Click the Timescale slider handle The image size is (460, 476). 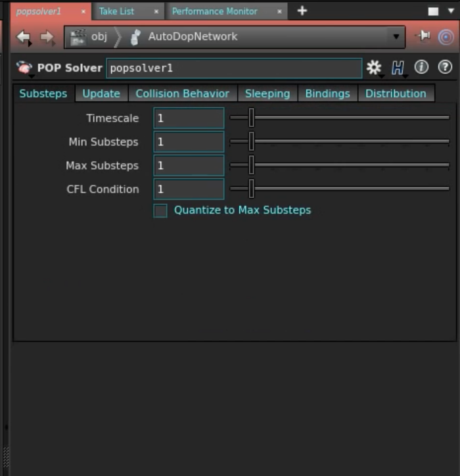click(251, 118)
